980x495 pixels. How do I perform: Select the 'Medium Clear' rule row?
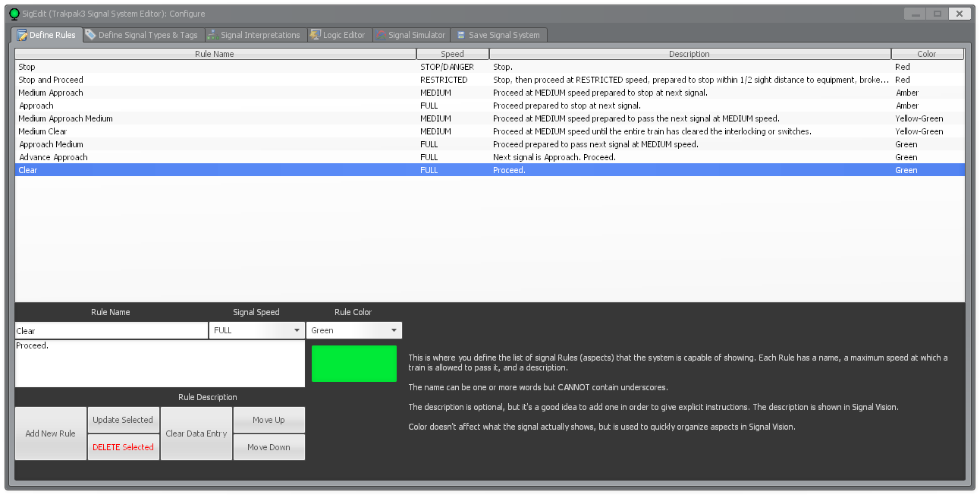489,131
